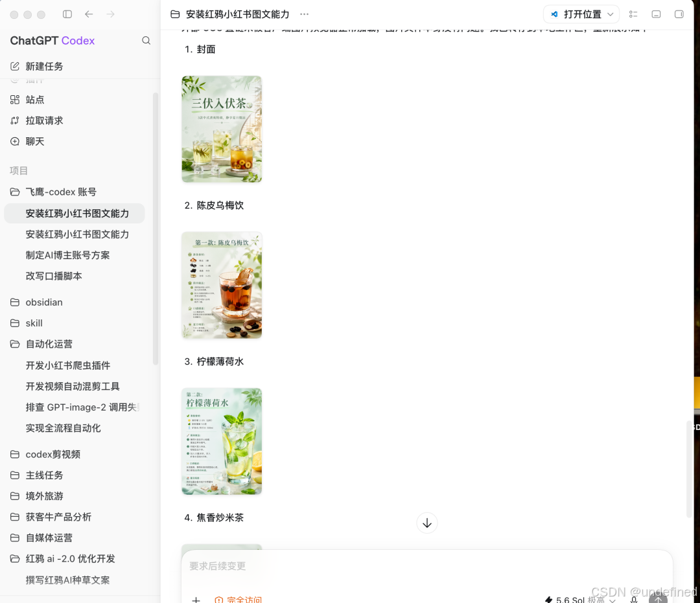
Task: Open the three-dot menu beside the title
Action: coord(305,14)
